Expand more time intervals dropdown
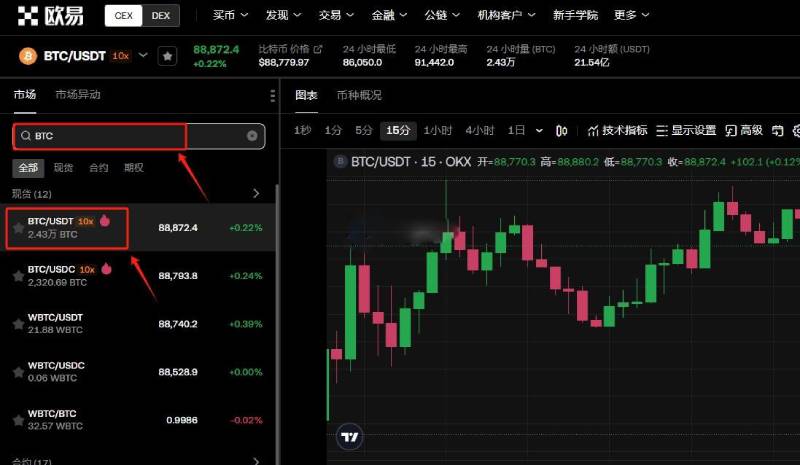 click(539, 131)
